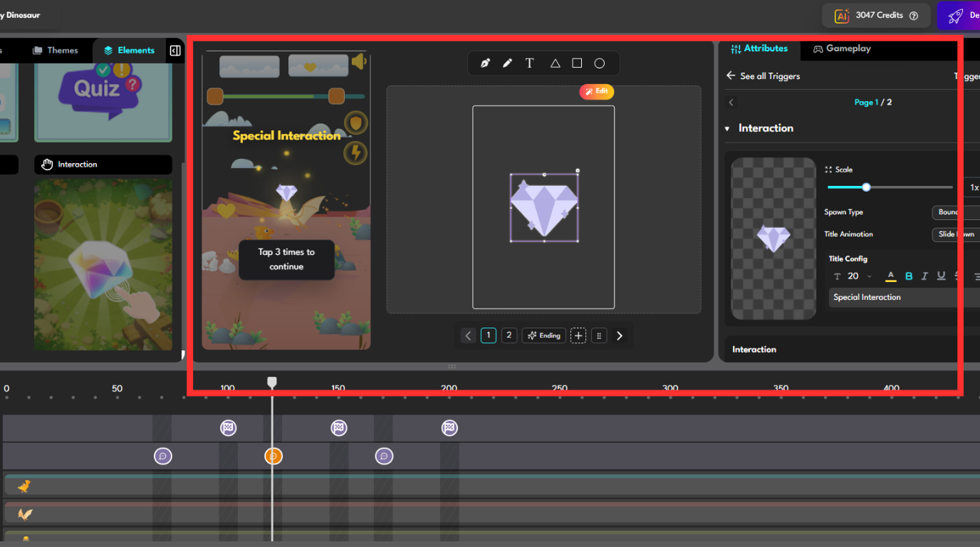
Task: Open the Title Animation dropdown
Action: (956, 234)
